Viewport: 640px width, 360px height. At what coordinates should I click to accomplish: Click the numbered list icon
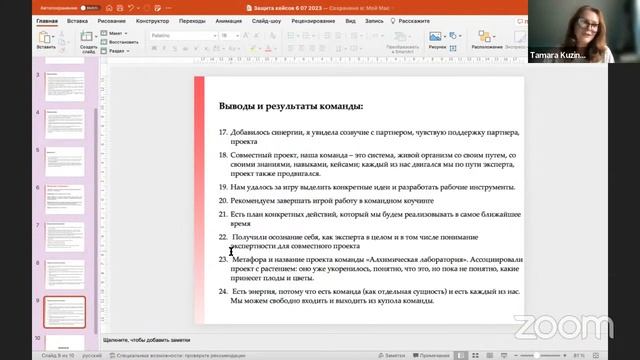click(x=307, y=36)
